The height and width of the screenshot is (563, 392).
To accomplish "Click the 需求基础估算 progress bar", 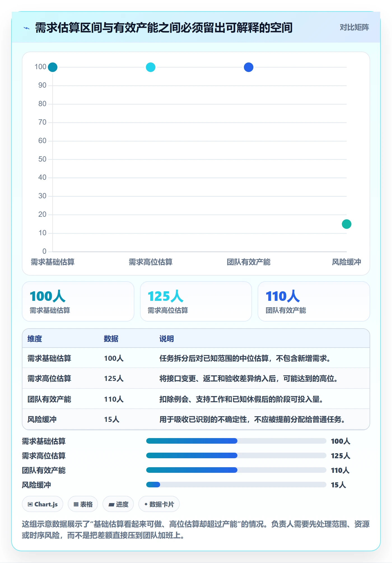I will click(236, 441).
